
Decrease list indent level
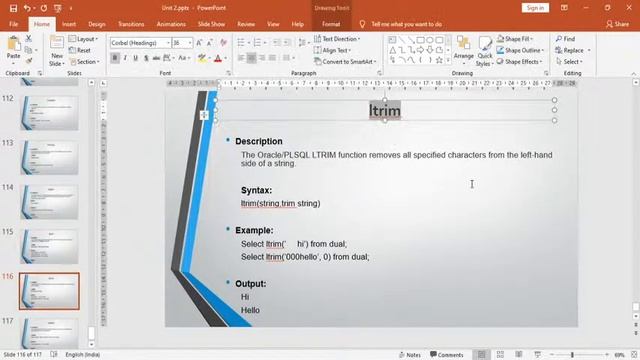277,43
